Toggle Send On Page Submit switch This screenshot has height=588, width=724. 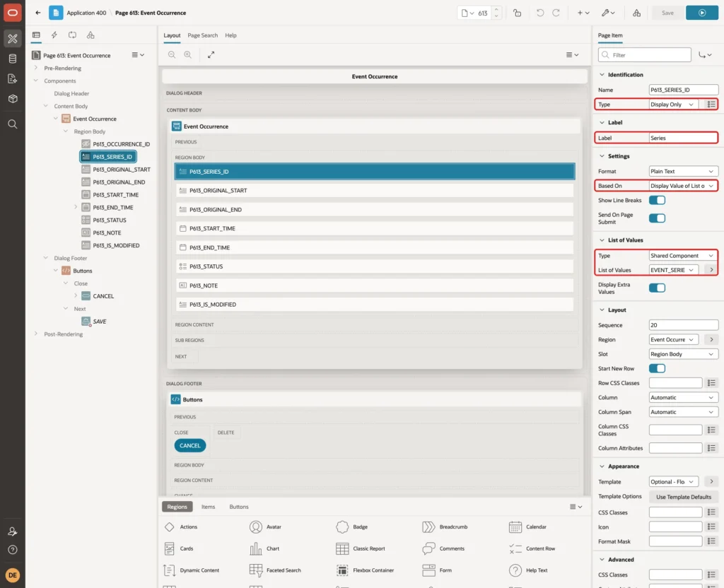(657, 218)
